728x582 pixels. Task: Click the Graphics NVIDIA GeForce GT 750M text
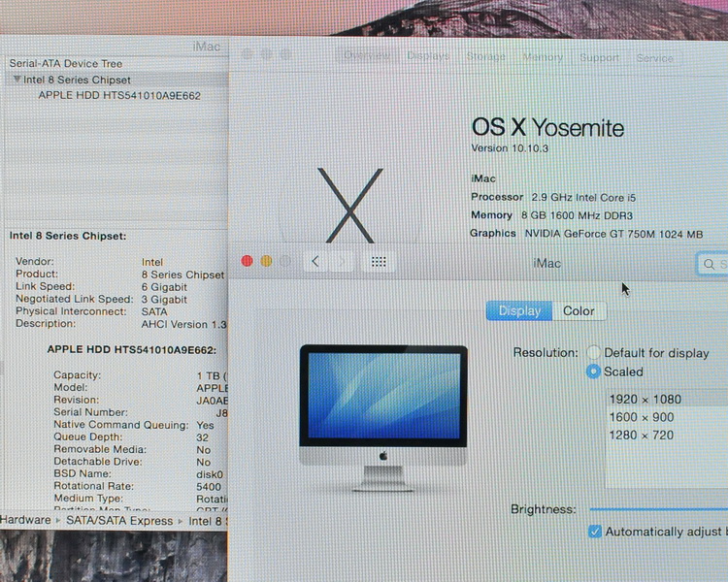coord(586,234)
